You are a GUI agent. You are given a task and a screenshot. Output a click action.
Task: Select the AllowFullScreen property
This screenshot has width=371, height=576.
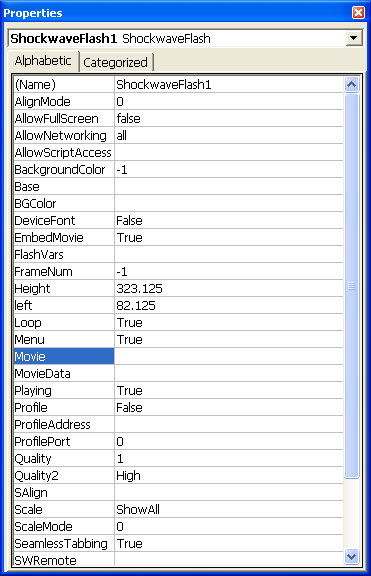click(x=64, y=119)
